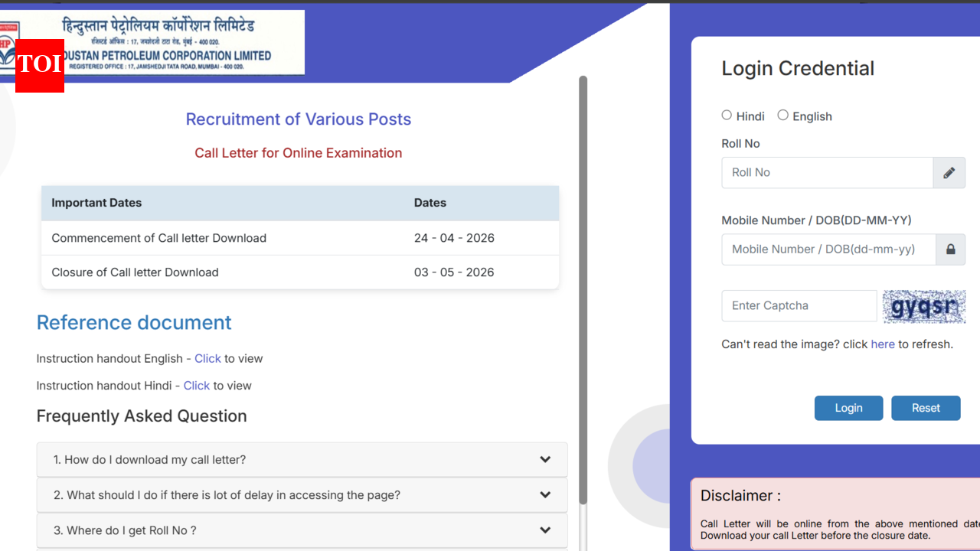Expand the 'Where do I get Roll No' chevron

click(545, 530)
